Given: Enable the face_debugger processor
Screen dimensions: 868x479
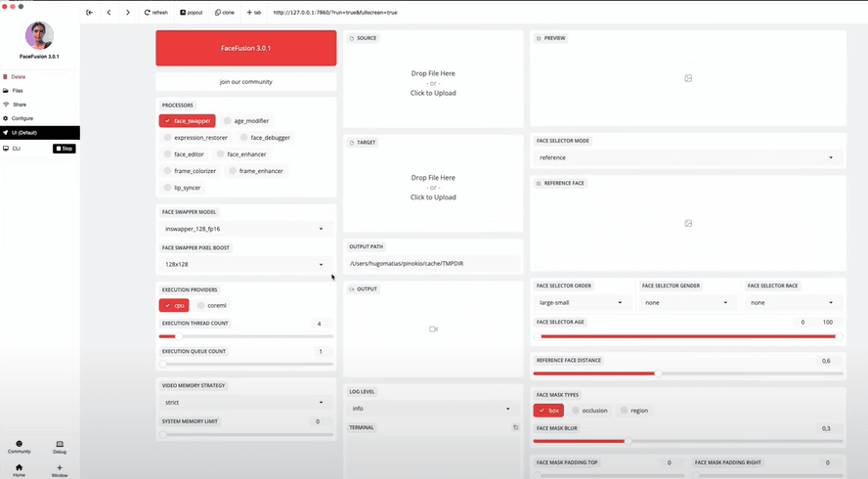Looking at the screenshot, I should point(265,137).
